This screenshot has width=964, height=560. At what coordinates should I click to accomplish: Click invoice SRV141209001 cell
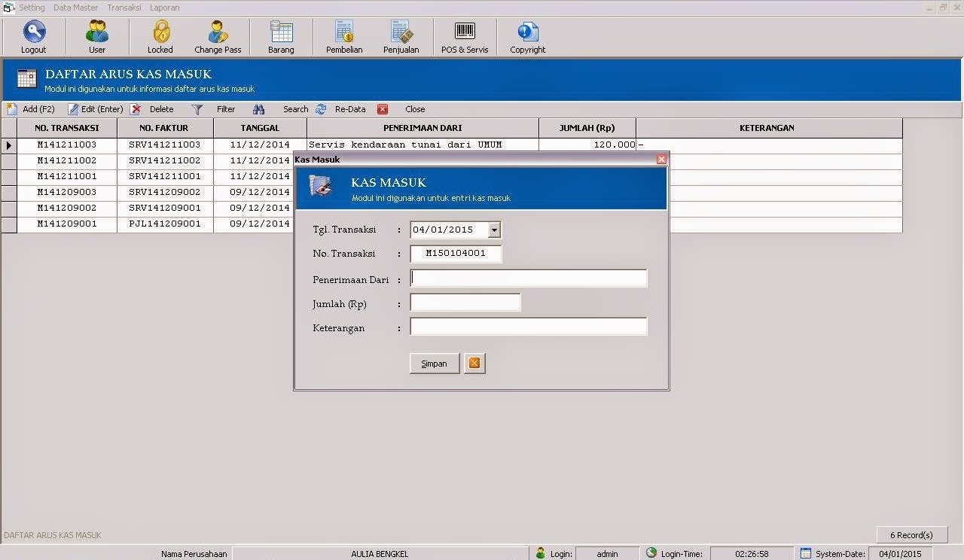pos(165,208)
